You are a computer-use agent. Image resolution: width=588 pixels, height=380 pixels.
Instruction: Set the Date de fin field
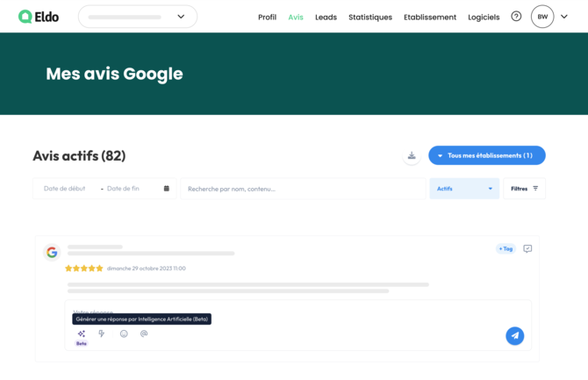coord(123,189)
